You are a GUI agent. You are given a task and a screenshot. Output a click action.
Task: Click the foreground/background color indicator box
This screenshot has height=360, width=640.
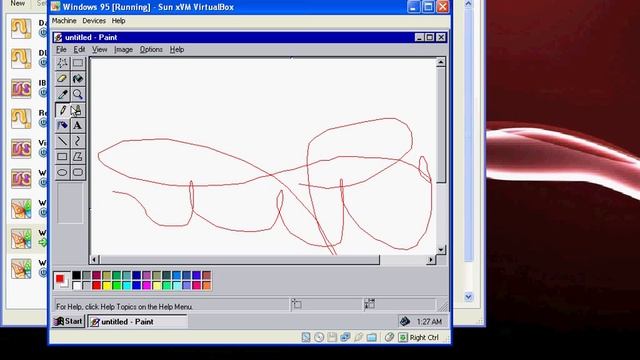point(62,281)
